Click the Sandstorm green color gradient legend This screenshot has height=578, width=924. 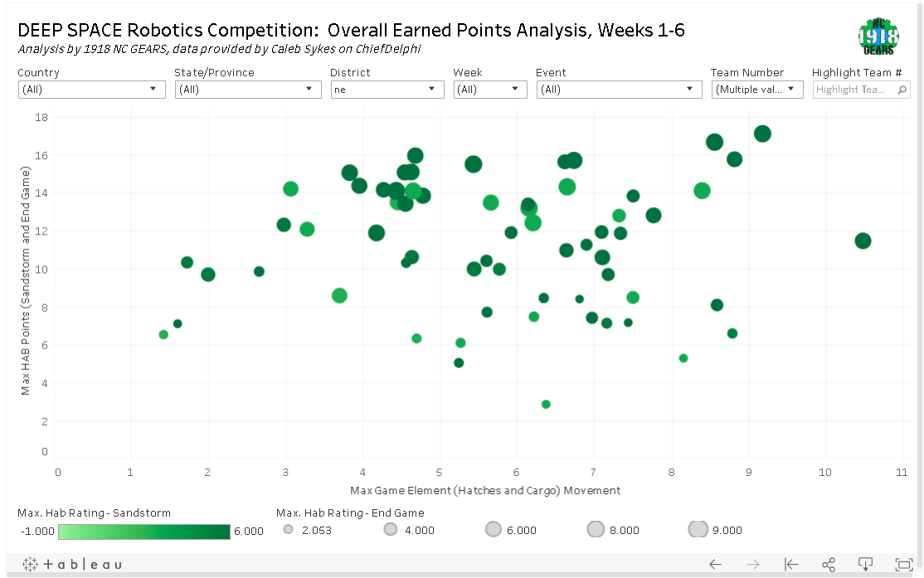(x=144, y=532)
